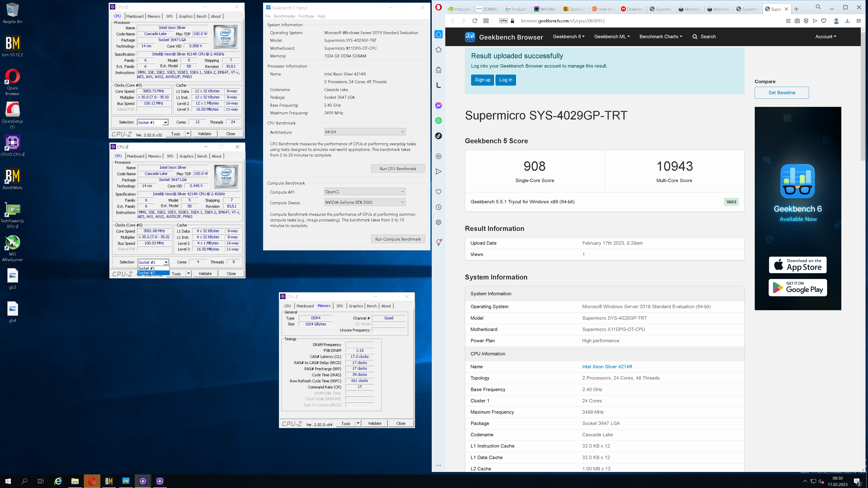Open the Purchase menu in Geekbench 5
This screenshot has height=488, width=868.
[306, 16]
